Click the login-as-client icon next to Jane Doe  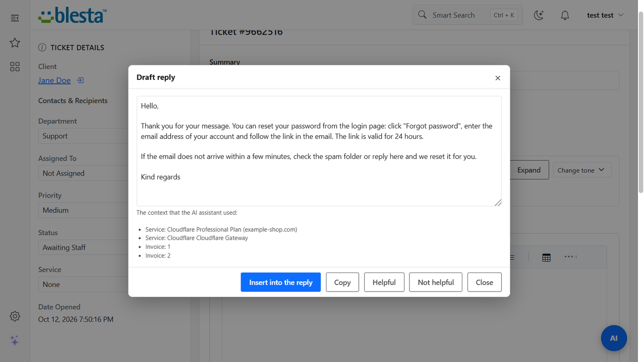[x=80, y=80]
